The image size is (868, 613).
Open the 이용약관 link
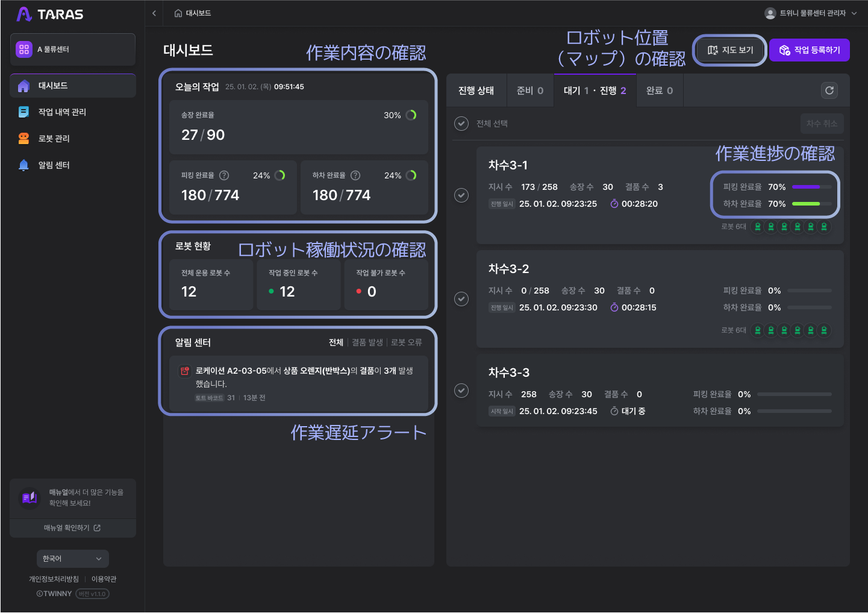tap(104, 579)
